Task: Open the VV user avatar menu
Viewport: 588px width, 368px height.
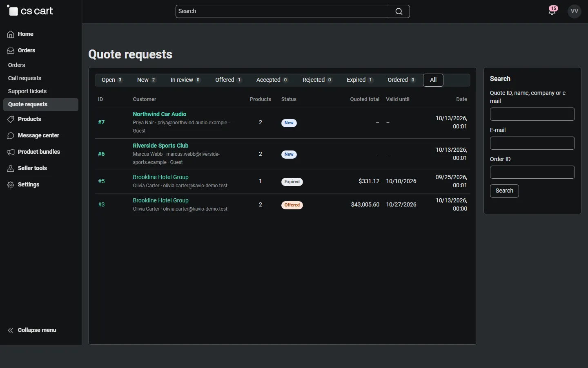Action: pyautogui.click(x=575, y=11)
